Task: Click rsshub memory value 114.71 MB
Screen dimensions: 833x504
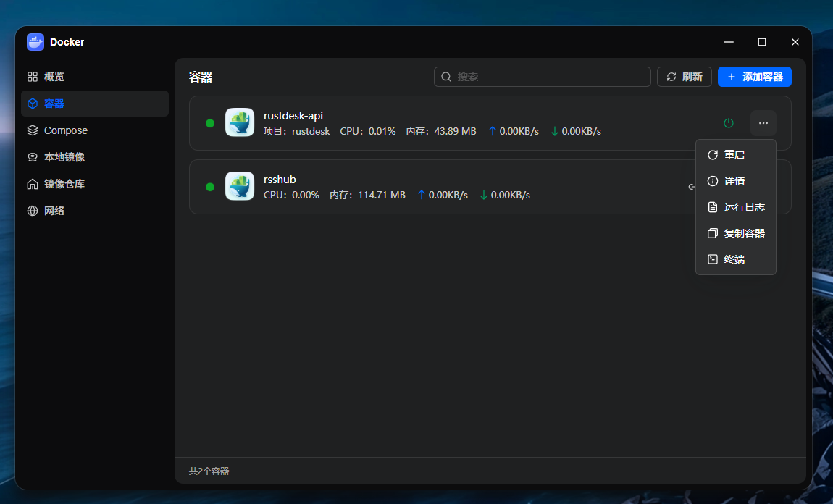Action: 382,195
